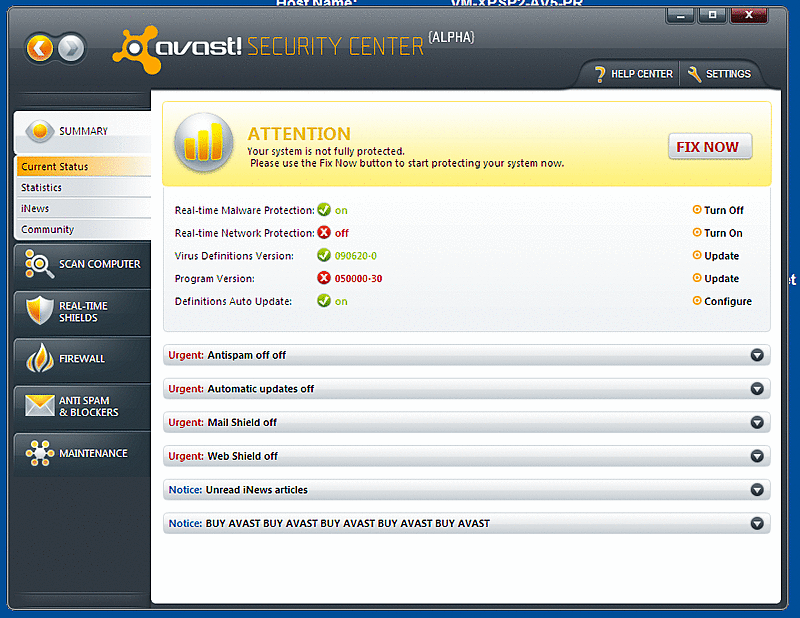Screen dimensions: 800x618
Task: Click the question mark Help Center icon
Action: pos(600,74)
